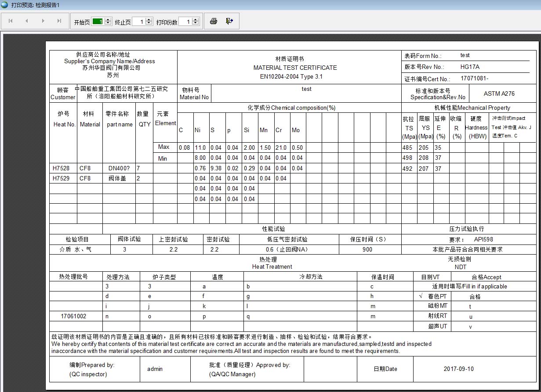Click the globe icon in the title bar

click(4, 4)
